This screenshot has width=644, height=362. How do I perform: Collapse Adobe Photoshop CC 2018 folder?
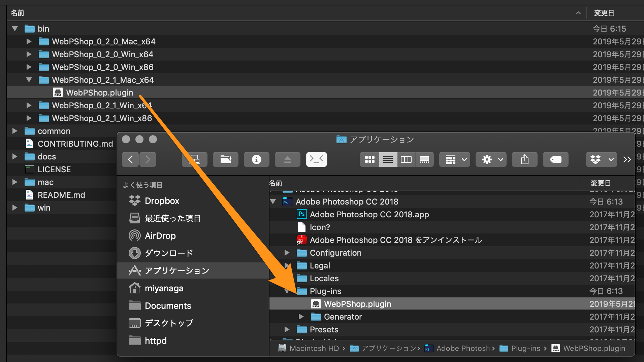pos(273,202)
